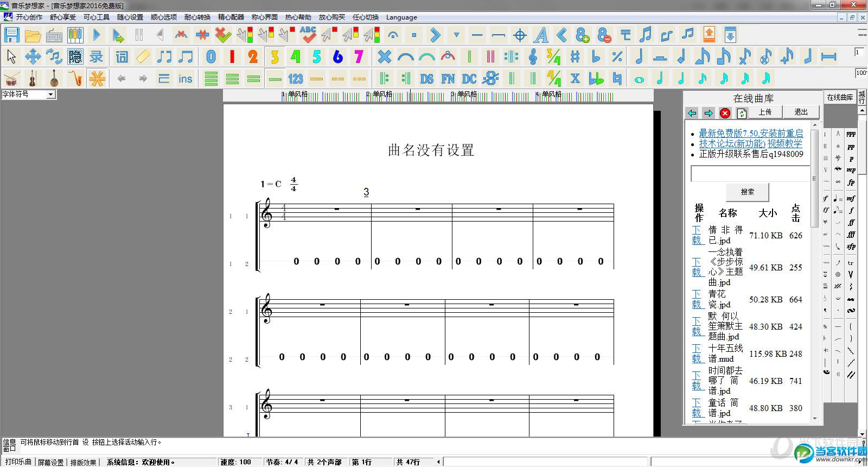868x467 pixels.
Task: Click the 退出 button in online library
Action: click(801, 112)
